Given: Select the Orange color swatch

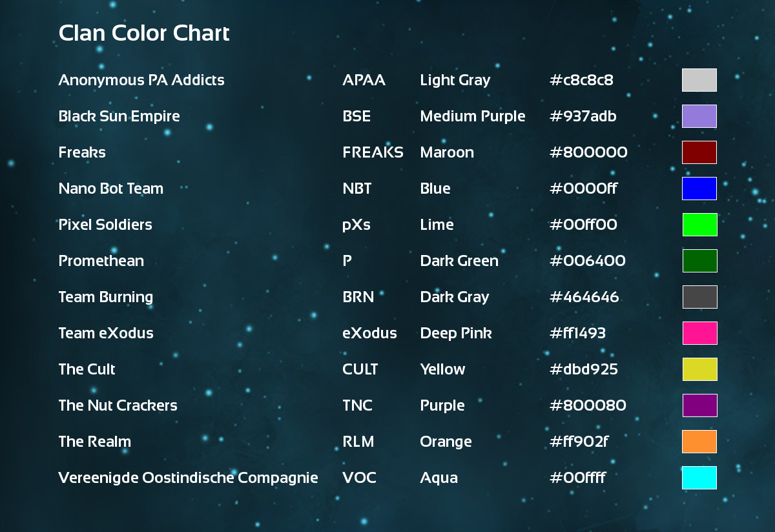Looking at the screenshot, I should [699, 442].
